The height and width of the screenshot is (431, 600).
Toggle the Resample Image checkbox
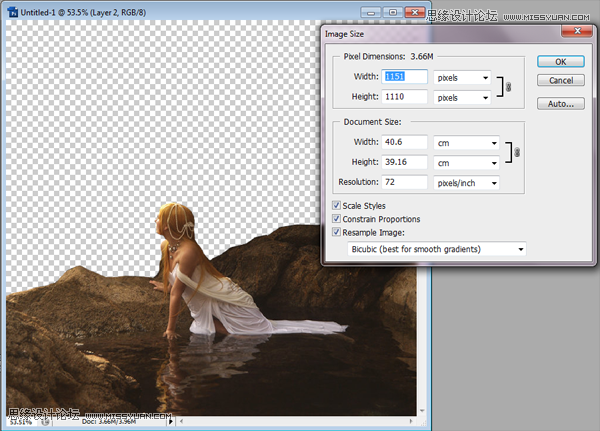336,232
